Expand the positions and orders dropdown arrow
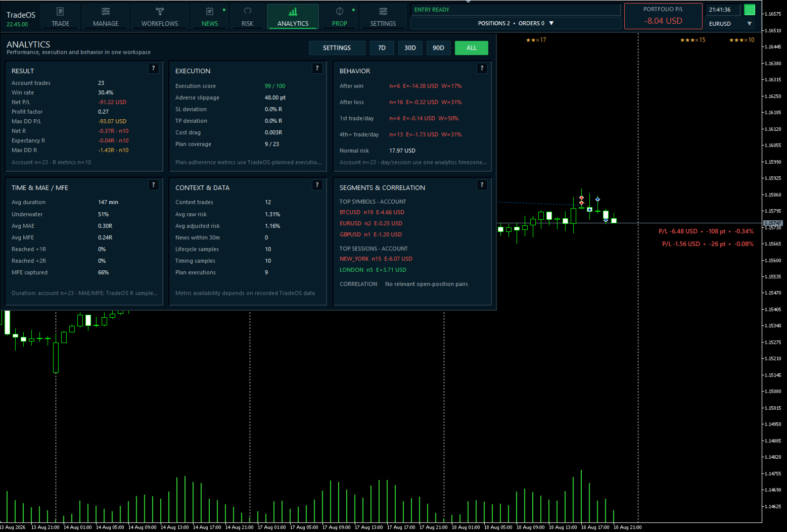Screen dimensions: 787x532 click(x=551, y=23)
